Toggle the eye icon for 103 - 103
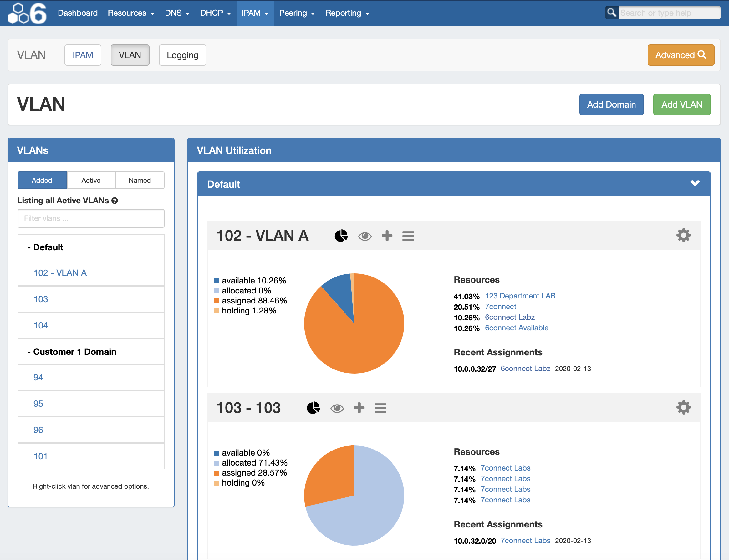Image resolution: width=729 pixels, height=560 pixels. [337, 408]
